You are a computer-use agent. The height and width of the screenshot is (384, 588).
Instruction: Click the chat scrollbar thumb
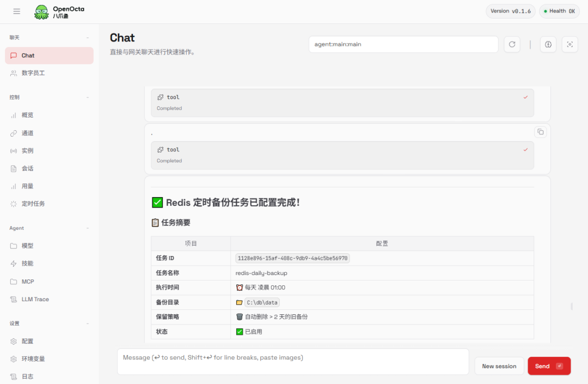(x=571, y=307)
